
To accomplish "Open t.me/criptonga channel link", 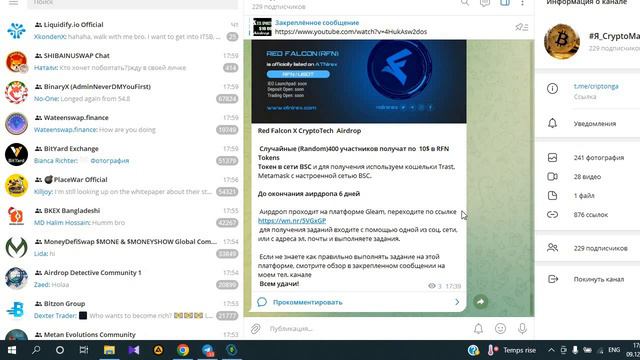I will pyautogui.click(x=596, y=86).
